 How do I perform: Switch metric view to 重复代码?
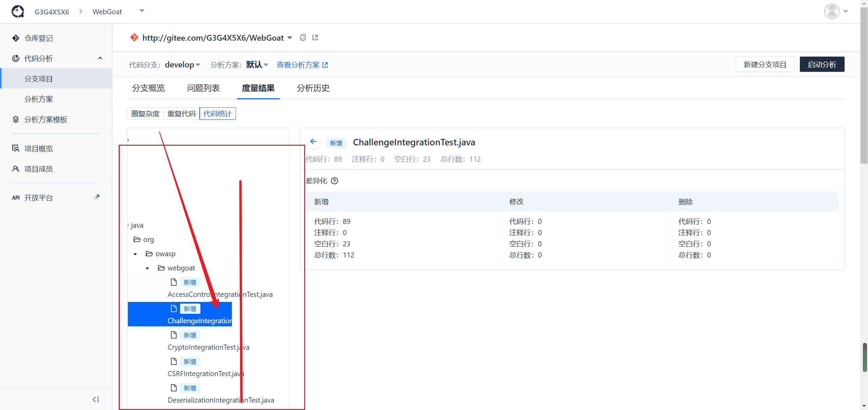tap(182, 114)
